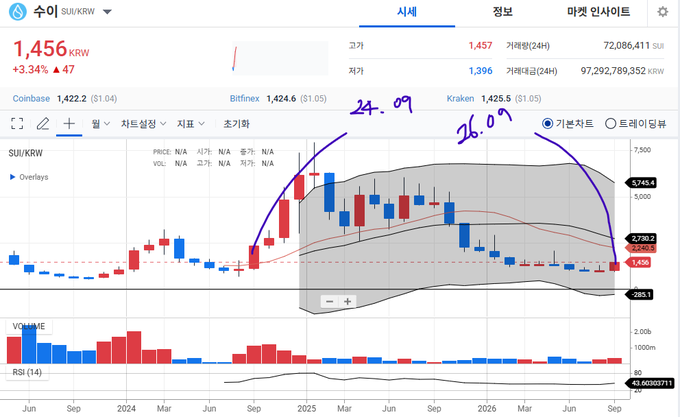The width and height of the screenshot is (680, 417).
Task: Toggle fullscreen chart icon
Action: (17, 124)
